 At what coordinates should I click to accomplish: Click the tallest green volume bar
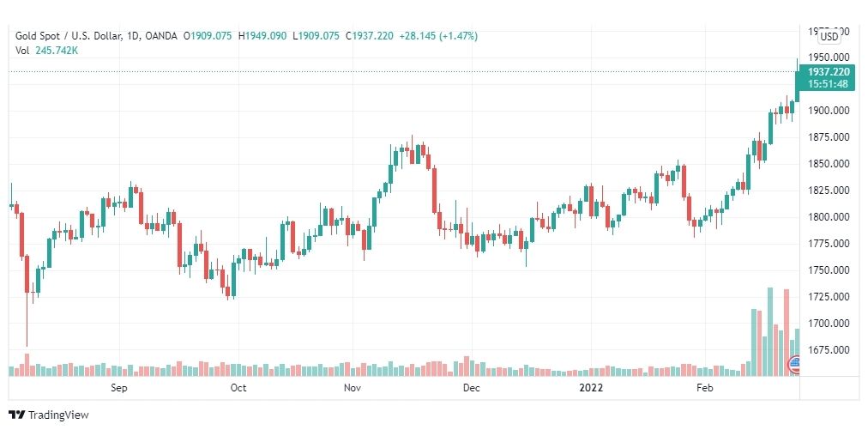click(770, 332)
